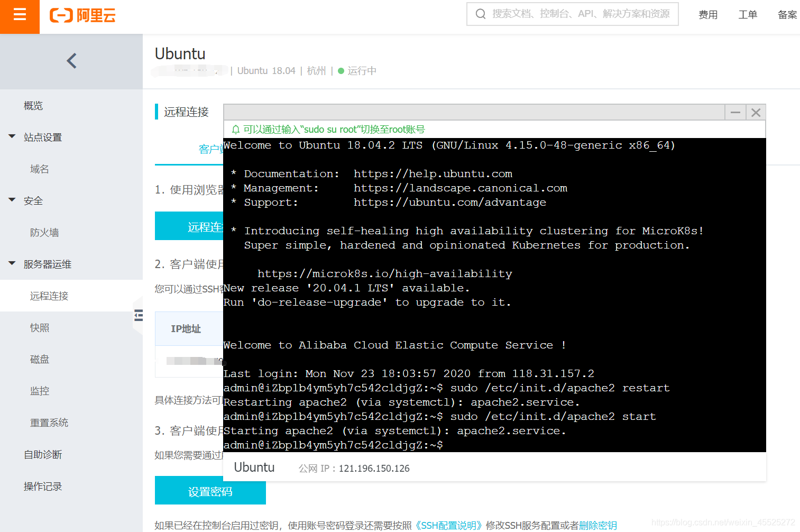Viewport: 800px width, 532px height.
Task: Open 工单 in the top bar
Action: click(748, 15)
